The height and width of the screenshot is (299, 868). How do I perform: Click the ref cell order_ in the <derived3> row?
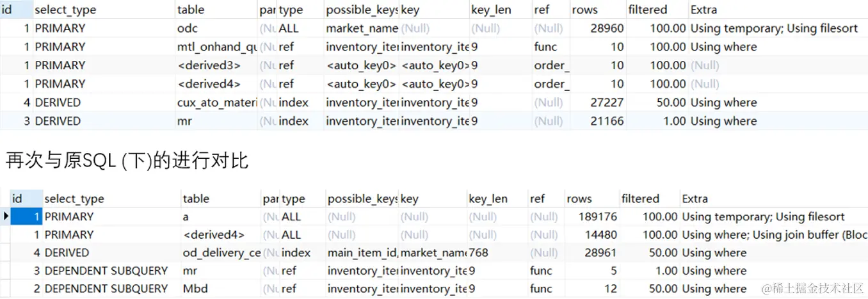pyautogui.click(x=552, y=65)
